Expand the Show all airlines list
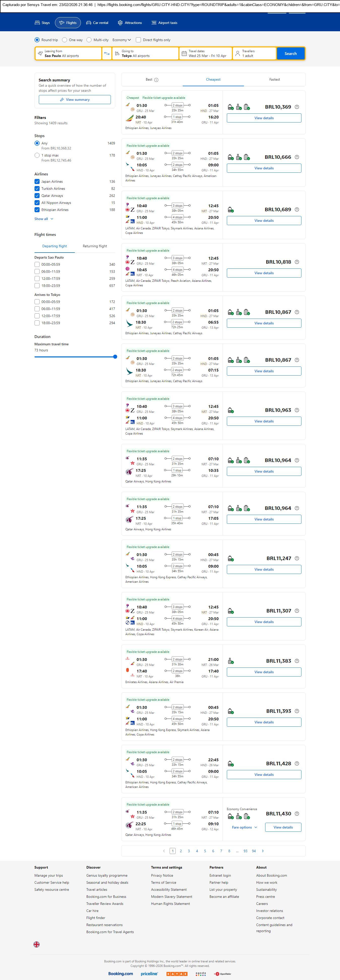The height and width of the screenshot is (980, 340). (x=44, y=219)
